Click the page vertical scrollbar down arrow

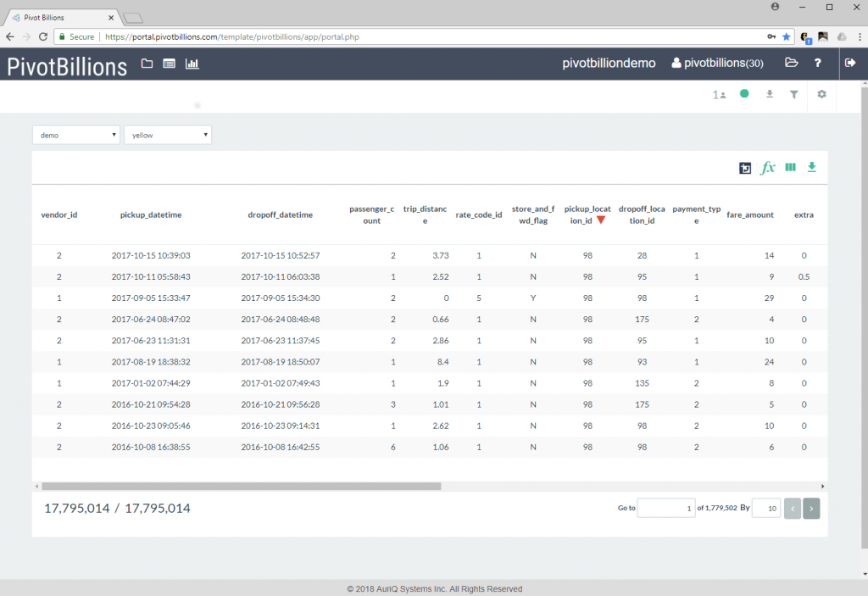865,574
